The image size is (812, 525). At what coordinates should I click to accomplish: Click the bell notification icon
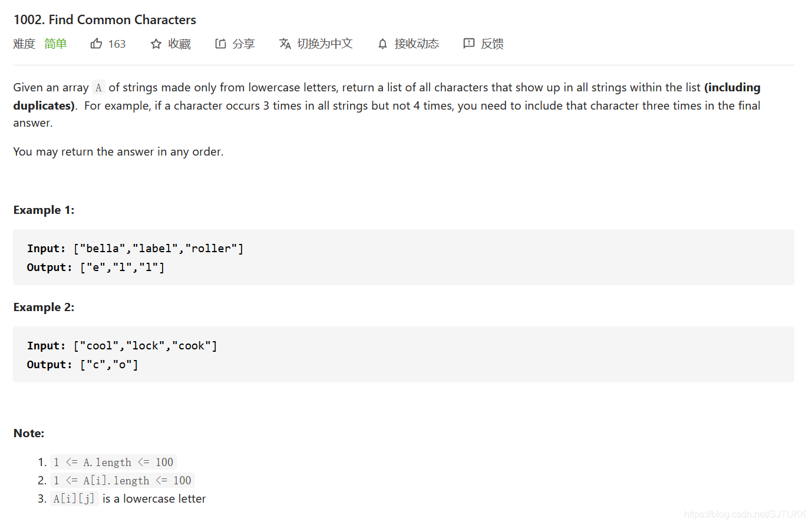pyautogui.click(x=382, y=44)
